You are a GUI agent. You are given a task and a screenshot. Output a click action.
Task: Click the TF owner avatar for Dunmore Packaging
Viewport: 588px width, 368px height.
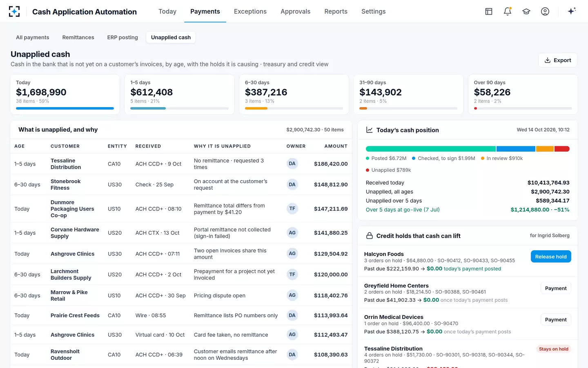click(292, 209)
